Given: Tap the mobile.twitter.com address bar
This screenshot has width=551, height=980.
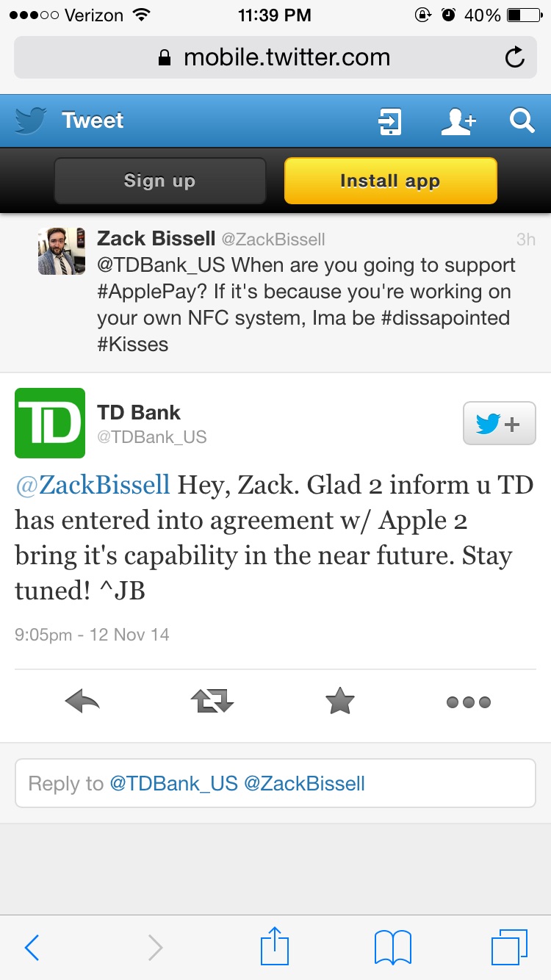Looking at the screenshot, I should point(275,57).
